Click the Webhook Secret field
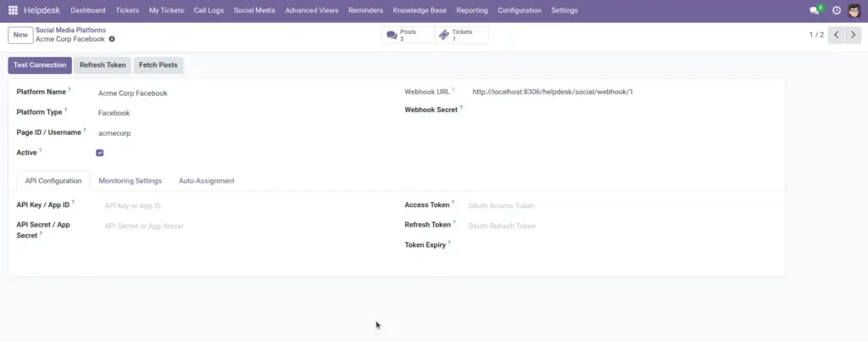868x342 pixels. tap(623, 109)
